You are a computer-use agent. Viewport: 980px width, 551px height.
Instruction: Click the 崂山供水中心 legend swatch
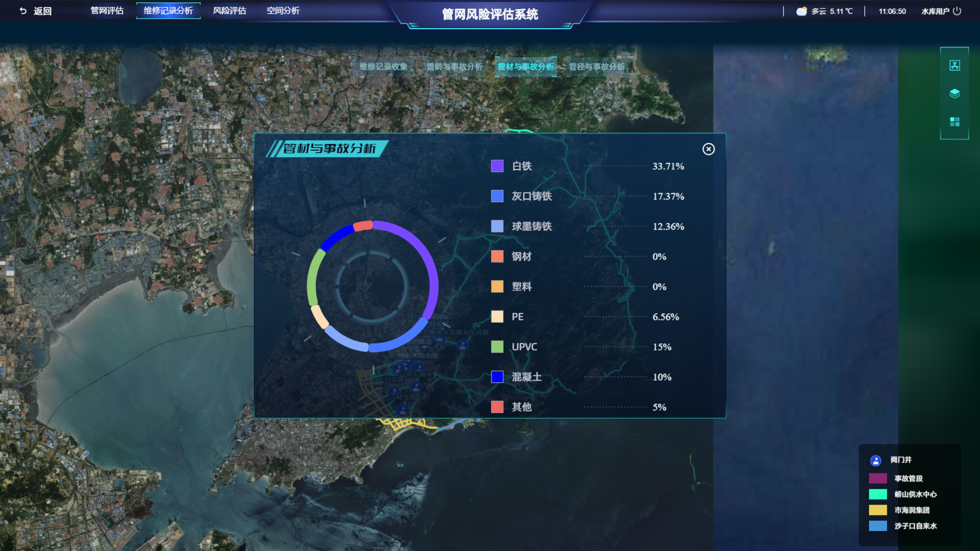coord(877,494)
